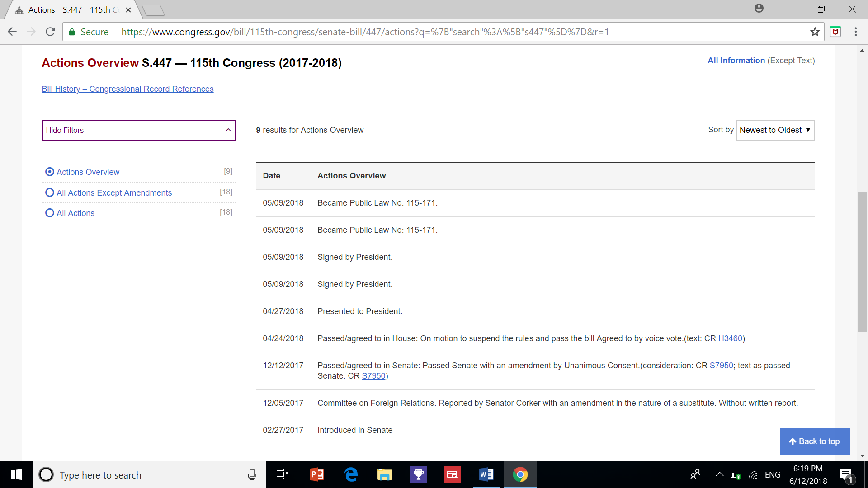Image resolution: width=868 pixels, height=488 pixels.
Task: Open Bill History Congressional Record References link
Action: pyautogui.click(x=128, y=89)
